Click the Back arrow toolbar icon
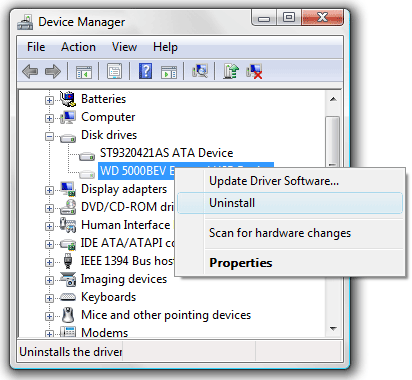Image resolution: width=412 pixels, height=380 pixels. (30, 71)
